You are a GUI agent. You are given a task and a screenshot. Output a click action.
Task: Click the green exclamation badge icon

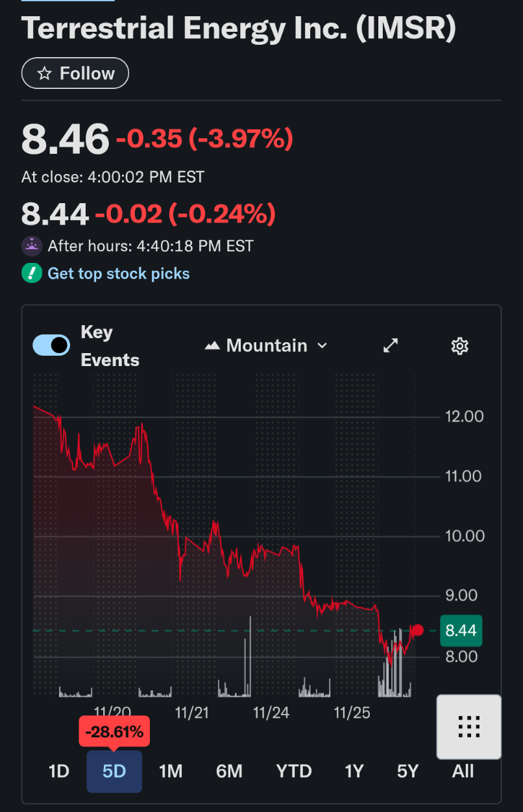click(x=31, y=273)
